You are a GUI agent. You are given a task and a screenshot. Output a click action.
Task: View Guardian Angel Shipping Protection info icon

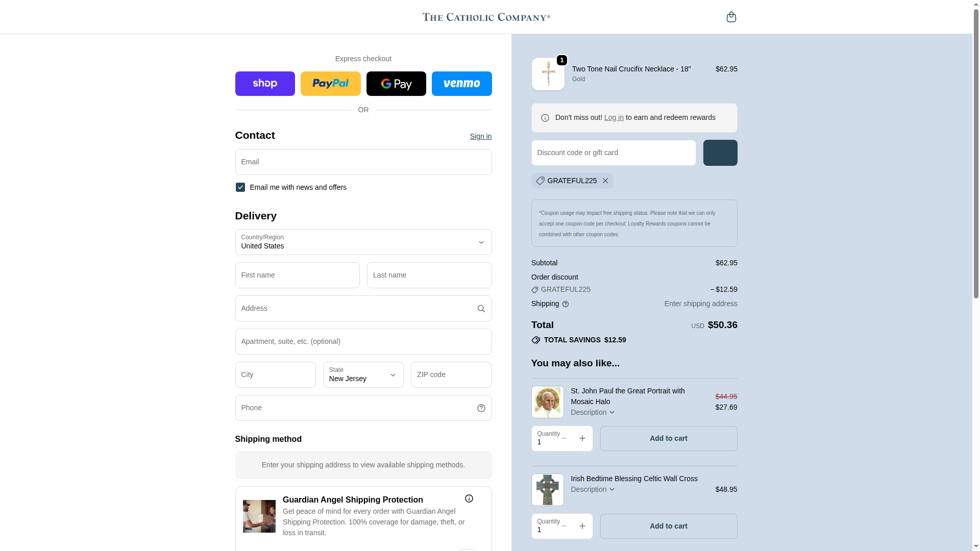469,498
